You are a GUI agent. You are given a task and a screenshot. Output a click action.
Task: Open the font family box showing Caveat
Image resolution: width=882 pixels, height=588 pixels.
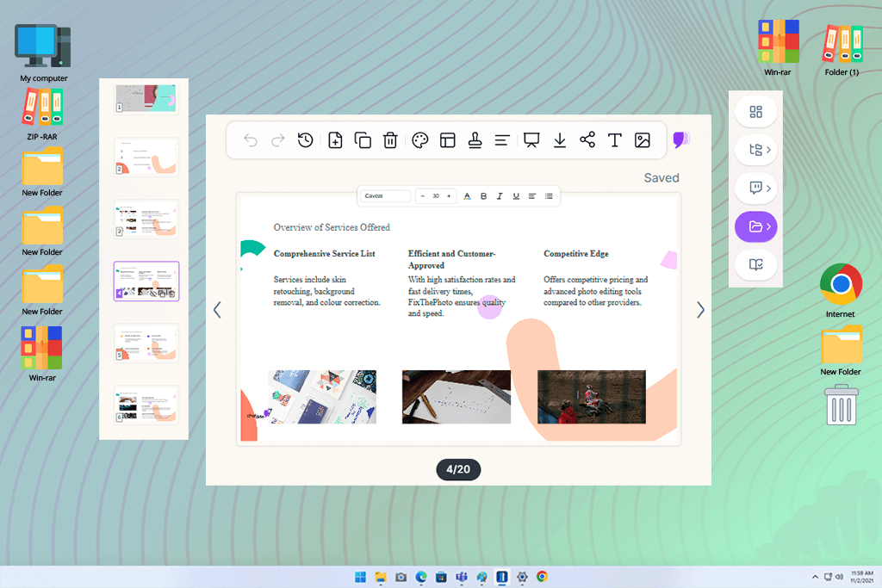[x=385, y=196]
